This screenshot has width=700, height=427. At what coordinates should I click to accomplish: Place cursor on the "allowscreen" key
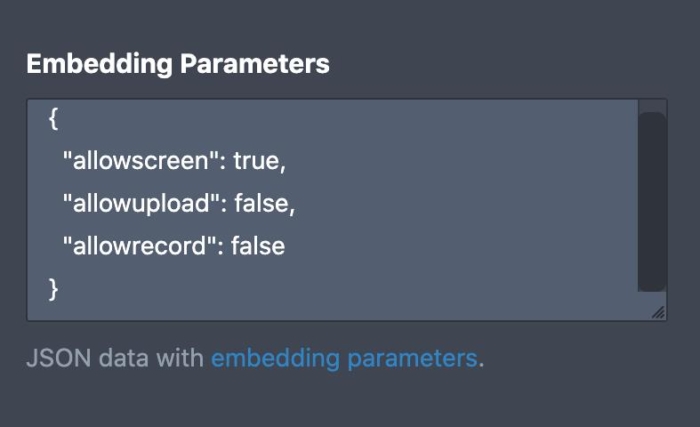139,161
